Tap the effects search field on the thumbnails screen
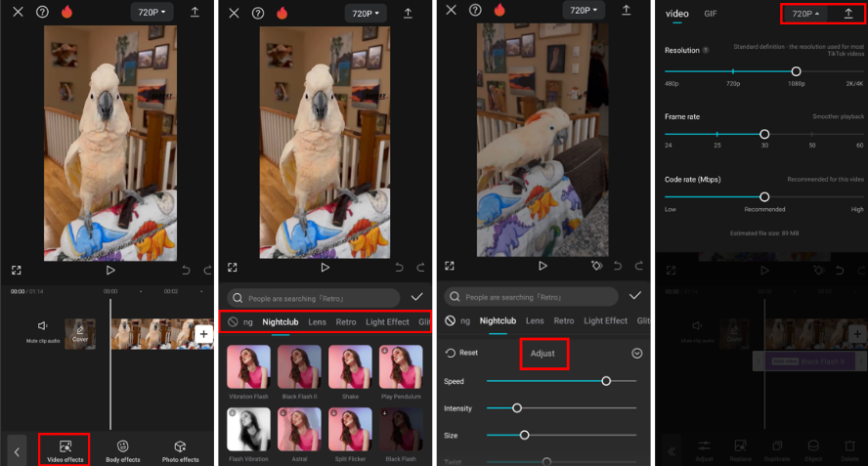Screen dimensions: 868x466 314,298
